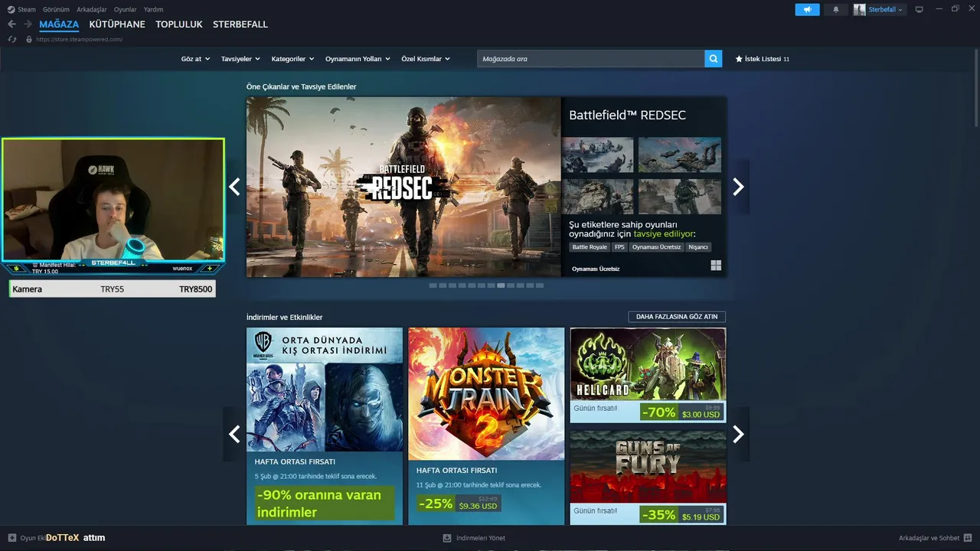This screenshot has width=980, height=551.
Task: Open Arkadaşlar ve Sohbet panel
Action: [x=929, y=538]
